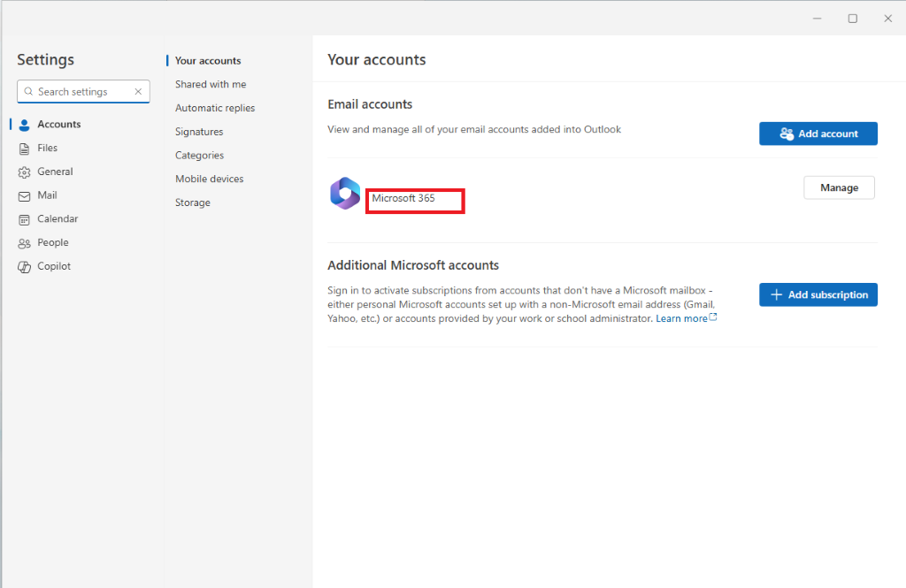
Task: Open the Your accounts tab
Action: [x=208, y=61]
